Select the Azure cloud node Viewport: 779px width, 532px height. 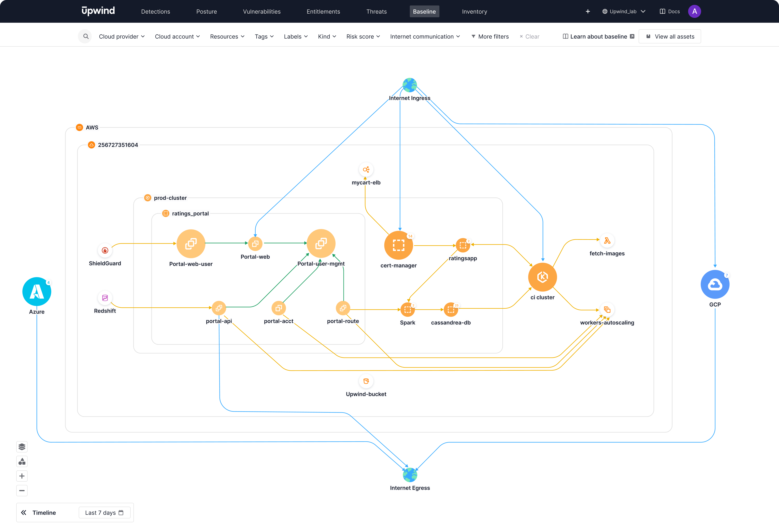coord(37,291)
